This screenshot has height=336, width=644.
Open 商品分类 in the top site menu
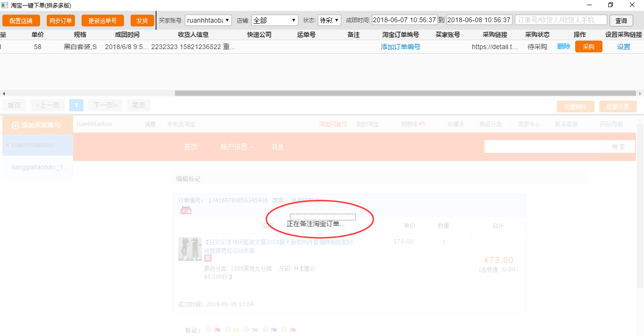[491, 124]
